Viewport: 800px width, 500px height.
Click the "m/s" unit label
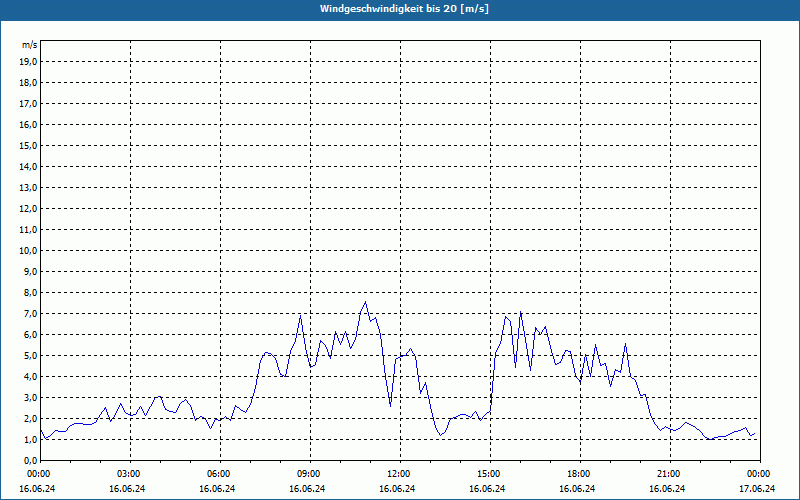[x=30, y=45]
